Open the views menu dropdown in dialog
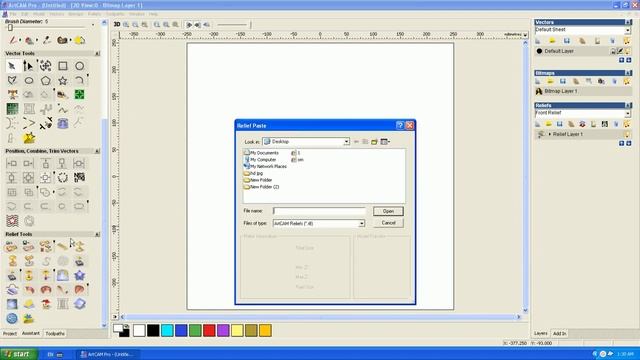 [385, 142]
